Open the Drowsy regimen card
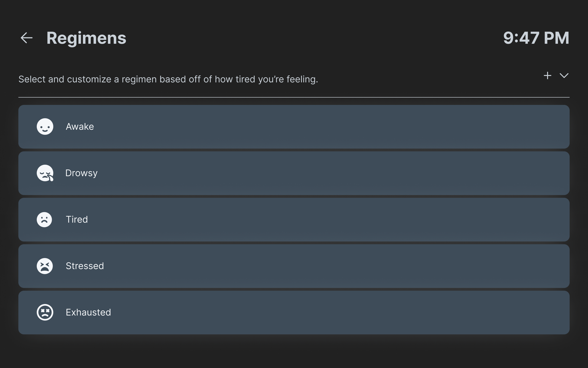588x368 pixels. (x=316, y=173)
